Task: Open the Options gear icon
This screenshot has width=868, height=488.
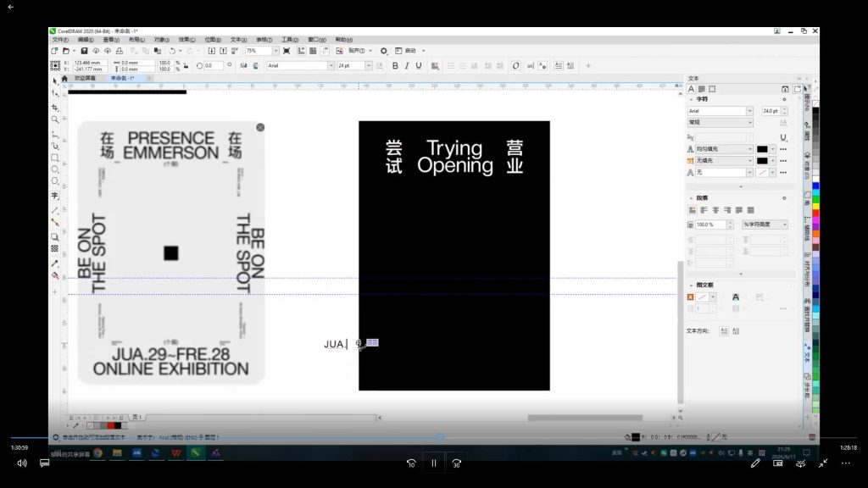Action: [384, 51]
